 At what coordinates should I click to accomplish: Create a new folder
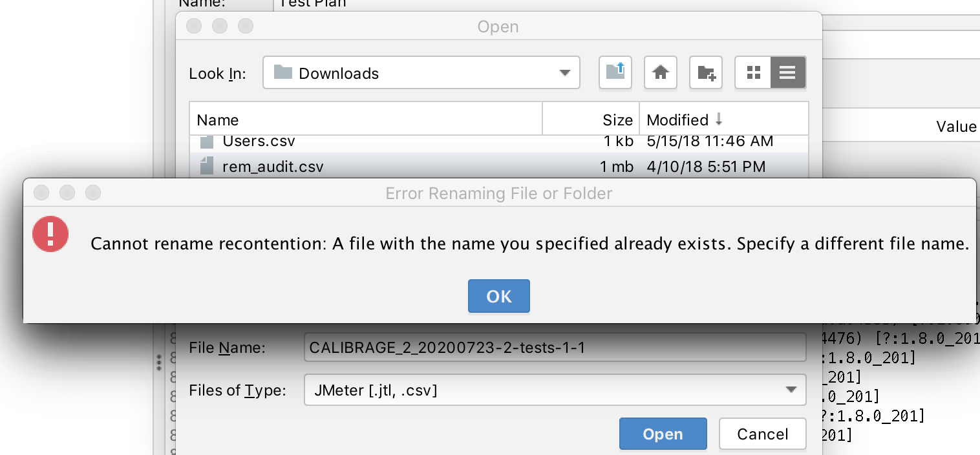(x=705, y=72)
